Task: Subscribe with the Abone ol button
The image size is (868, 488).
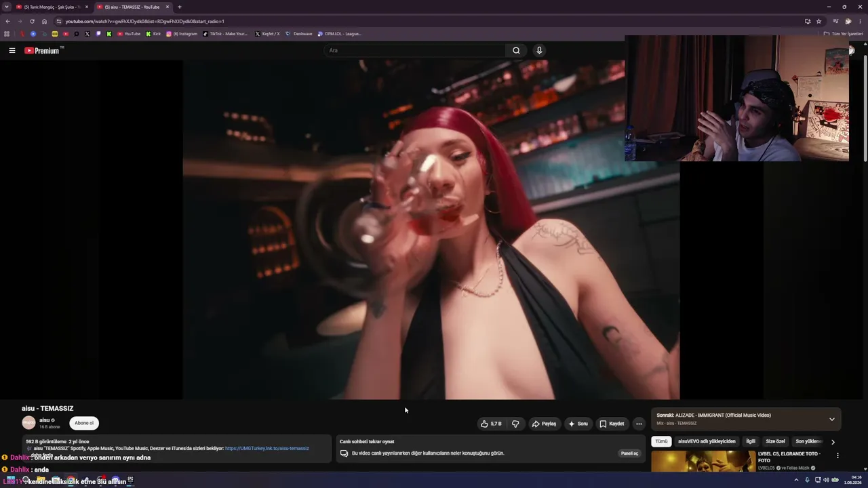Action: click(84, 423)
